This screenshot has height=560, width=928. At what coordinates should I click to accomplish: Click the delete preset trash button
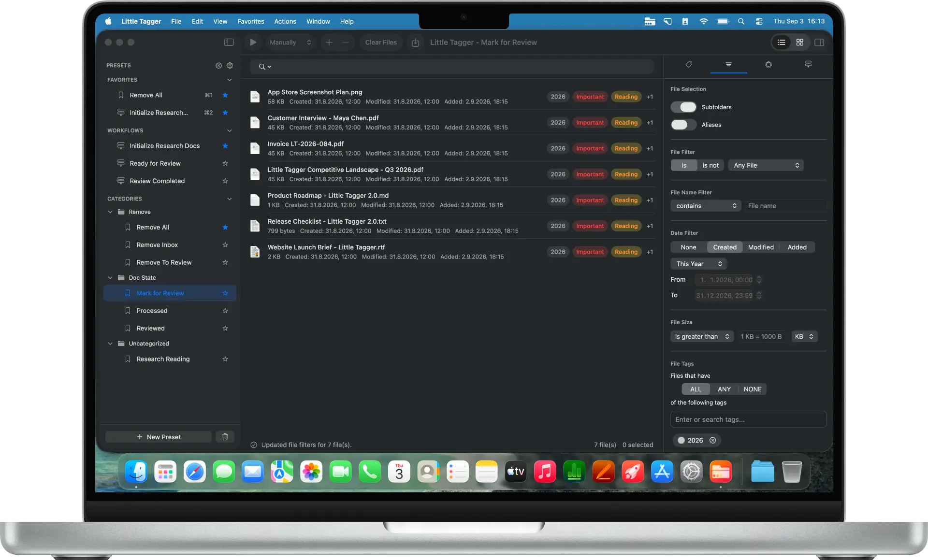coord(225,437)
